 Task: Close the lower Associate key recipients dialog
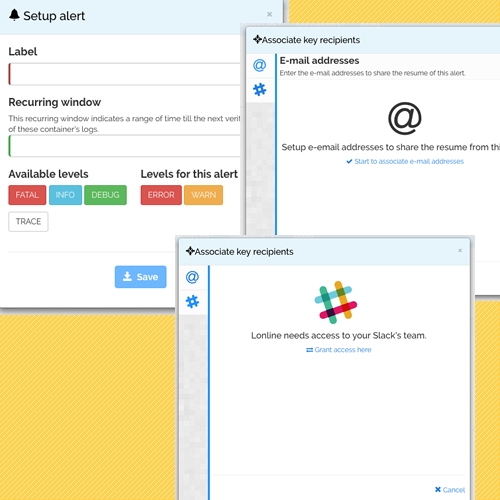pos(460,250)
